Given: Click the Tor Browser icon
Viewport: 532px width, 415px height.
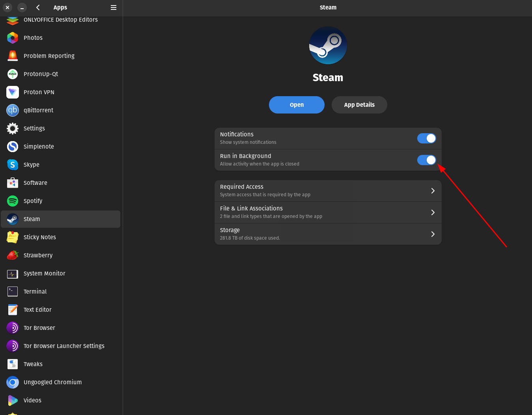Looking at the screenshot, I should pyautogui.click(x=13, y=328).
